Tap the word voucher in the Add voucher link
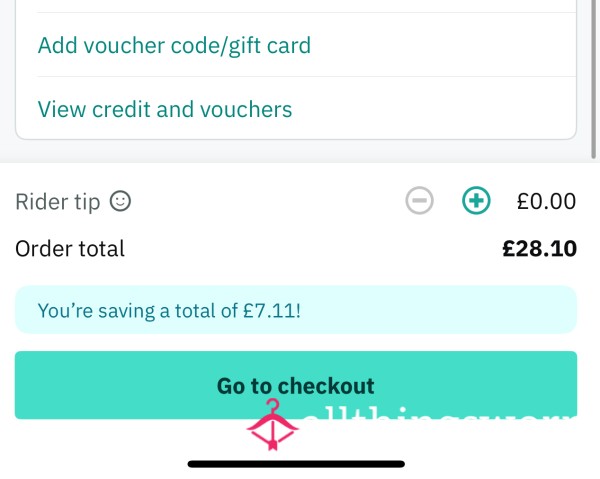Image resolution: width=600 pixels, height=479 pixels. (x=124, y=46)
